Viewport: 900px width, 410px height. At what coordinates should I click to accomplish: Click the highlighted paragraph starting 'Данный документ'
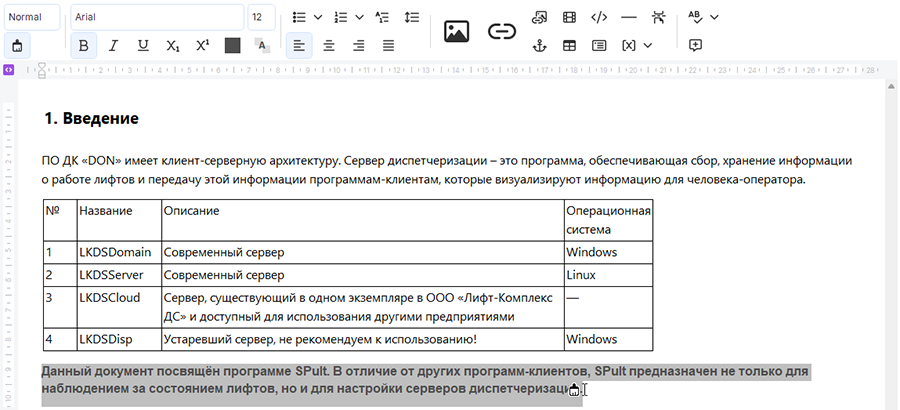tap(425, 380)
